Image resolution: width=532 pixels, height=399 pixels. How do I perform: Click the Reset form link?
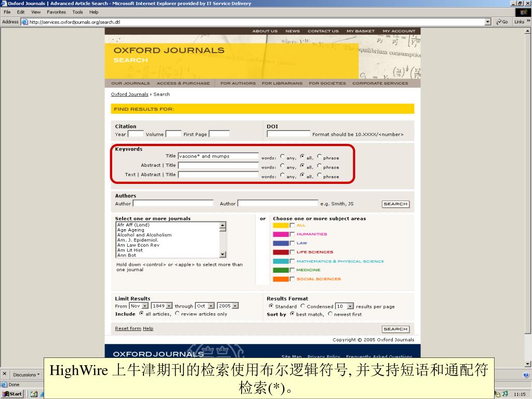tap(128, 328)
